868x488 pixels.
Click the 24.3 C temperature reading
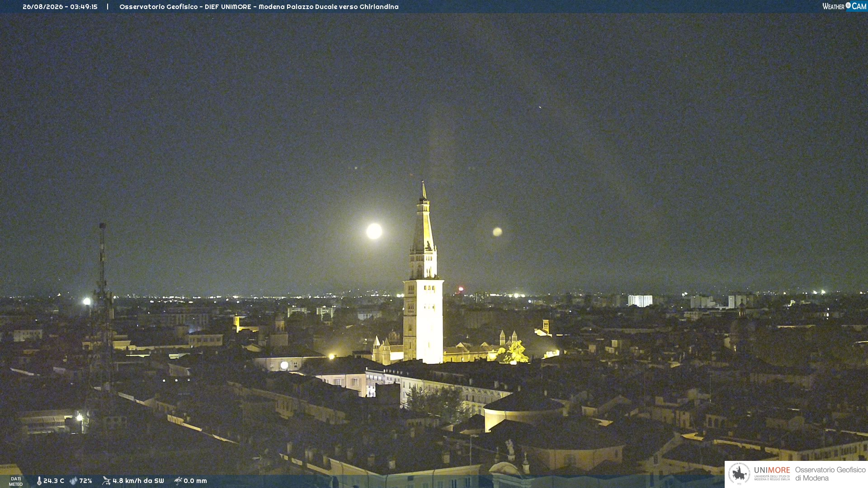tap(54, 481)
